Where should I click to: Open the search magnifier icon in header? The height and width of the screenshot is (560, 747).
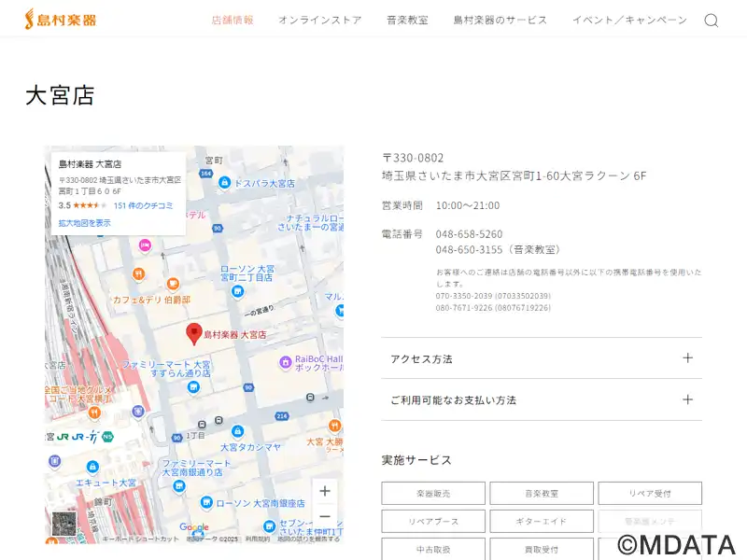click(712, 21)
